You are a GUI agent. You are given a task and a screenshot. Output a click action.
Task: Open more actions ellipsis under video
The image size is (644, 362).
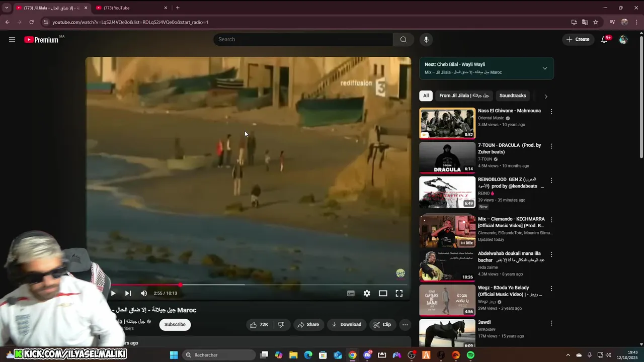point(405,324)
